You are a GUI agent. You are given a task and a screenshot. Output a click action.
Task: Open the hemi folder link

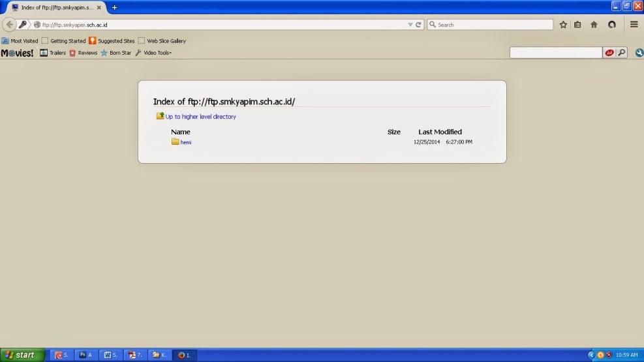point(186,142)
